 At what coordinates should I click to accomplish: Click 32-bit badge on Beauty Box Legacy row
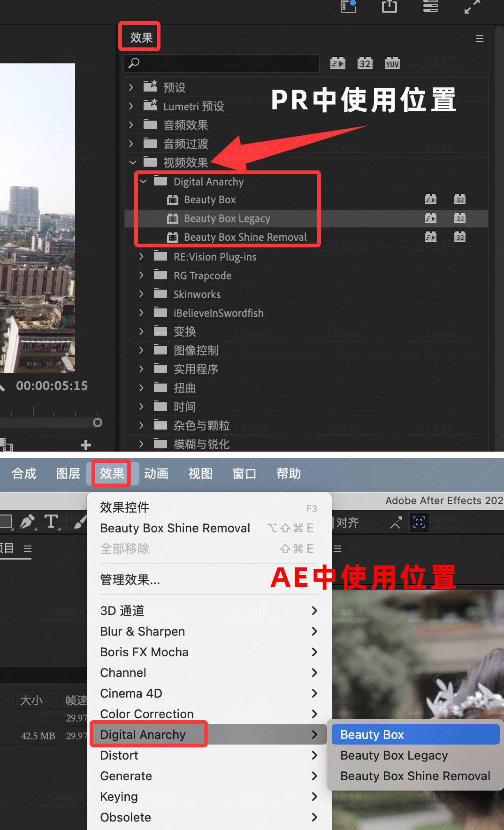point(460,218)
